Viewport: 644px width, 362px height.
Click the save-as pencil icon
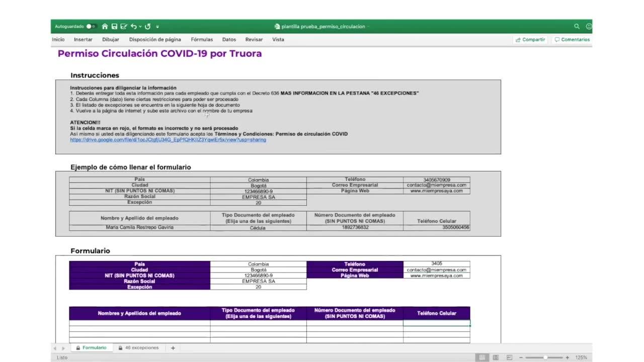pyautogui.click(x=124, y=26)
